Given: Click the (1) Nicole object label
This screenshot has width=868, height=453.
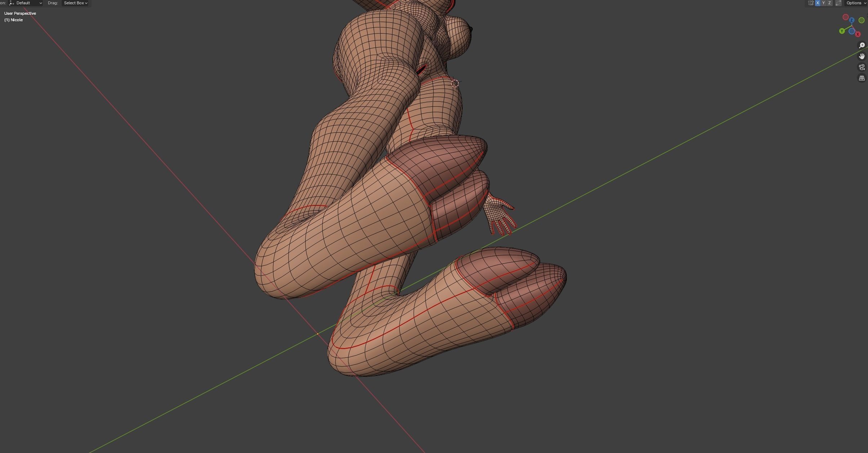Looking at the screenshot, I should point(14,20).
